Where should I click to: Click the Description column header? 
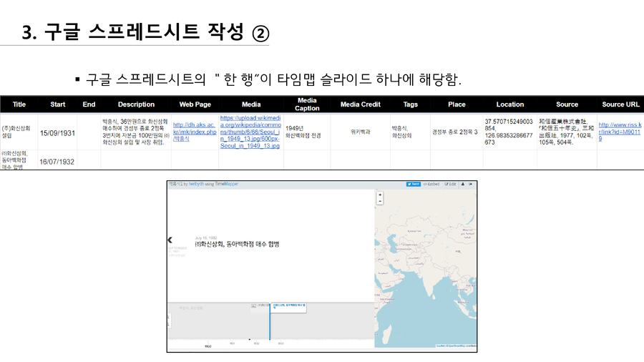pyautogui.click(x=136, y=104)
